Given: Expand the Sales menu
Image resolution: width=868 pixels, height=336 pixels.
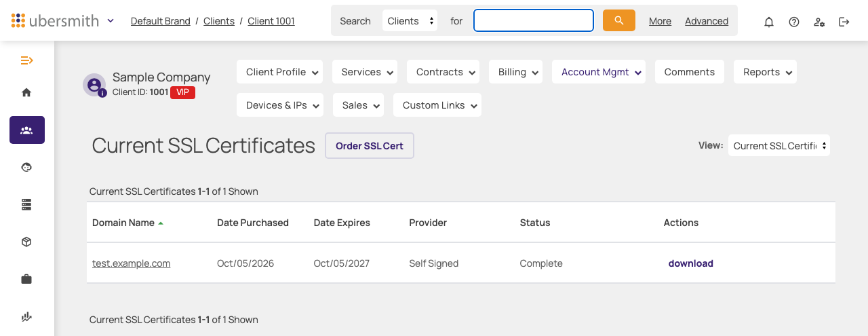Looking at the screenshot, I should click(x=358, y=105).
